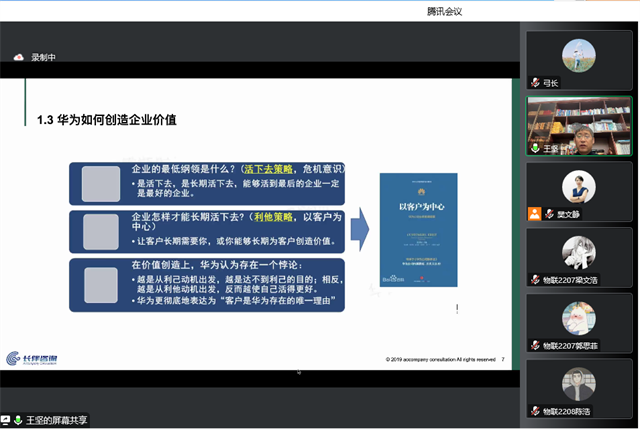640x429 pixels.
Task: Click the orange host icon beside 樊文静
Action: [x=534, y=214]
